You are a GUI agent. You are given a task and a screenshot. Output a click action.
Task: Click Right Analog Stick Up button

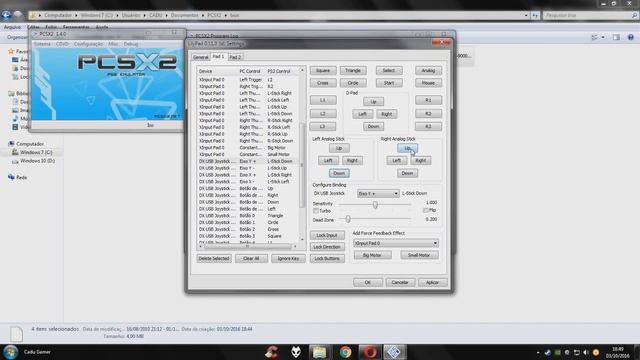pyautogui.click(x=407, y=148)
